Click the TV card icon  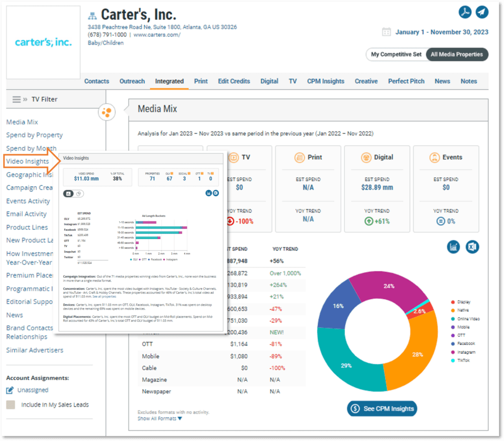[234, 158]
